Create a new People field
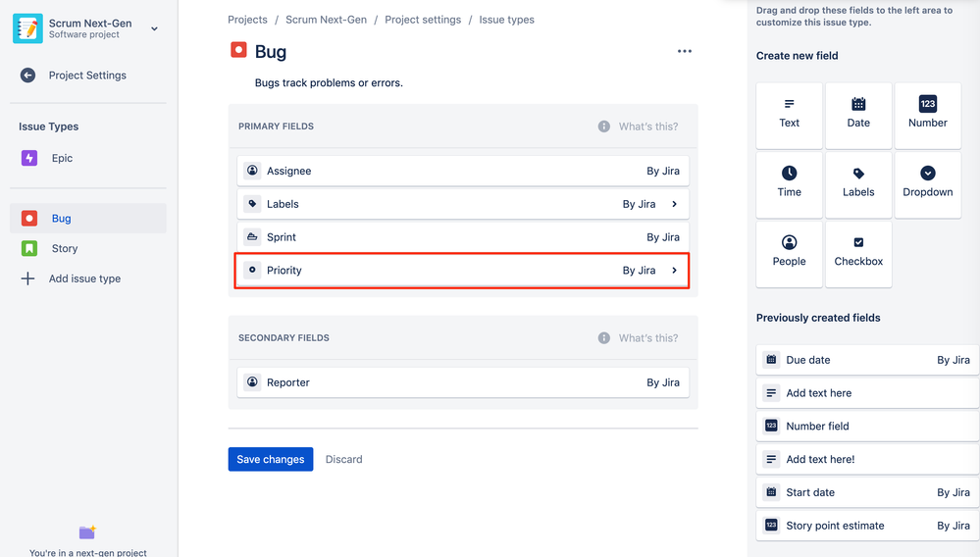Image resolution: width=980 pixels, height=557 pixels. pos(790,254)
